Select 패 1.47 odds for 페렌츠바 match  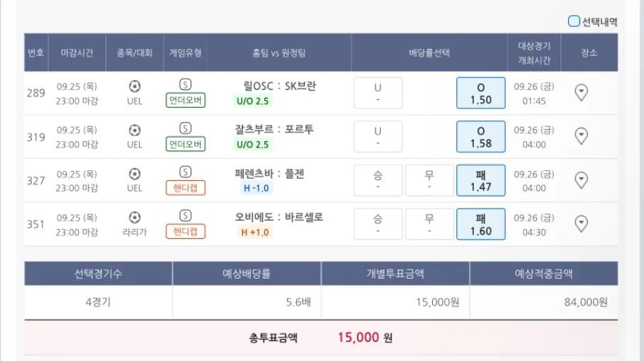click(480, 180)
